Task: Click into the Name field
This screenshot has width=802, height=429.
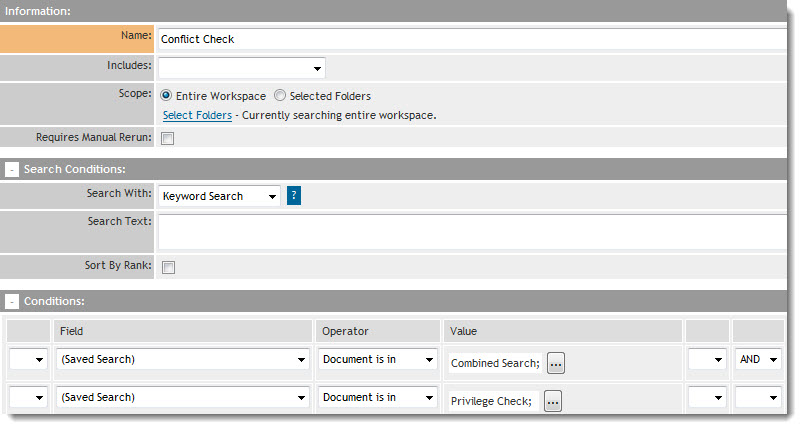Action: pos(470,39)
